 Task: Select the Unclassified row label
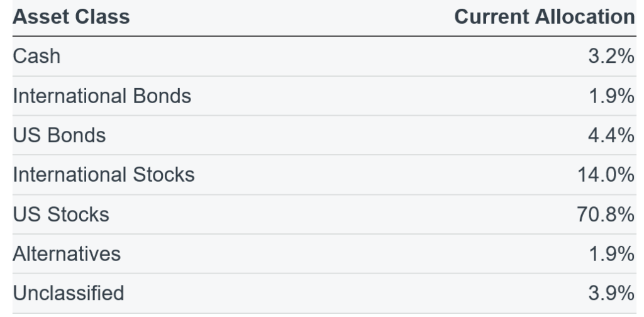point(68,293)
